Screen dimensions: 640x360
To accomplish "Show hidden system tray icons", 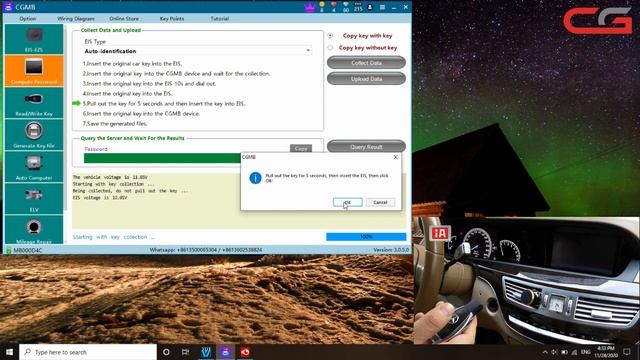I will tap(544, 352).
